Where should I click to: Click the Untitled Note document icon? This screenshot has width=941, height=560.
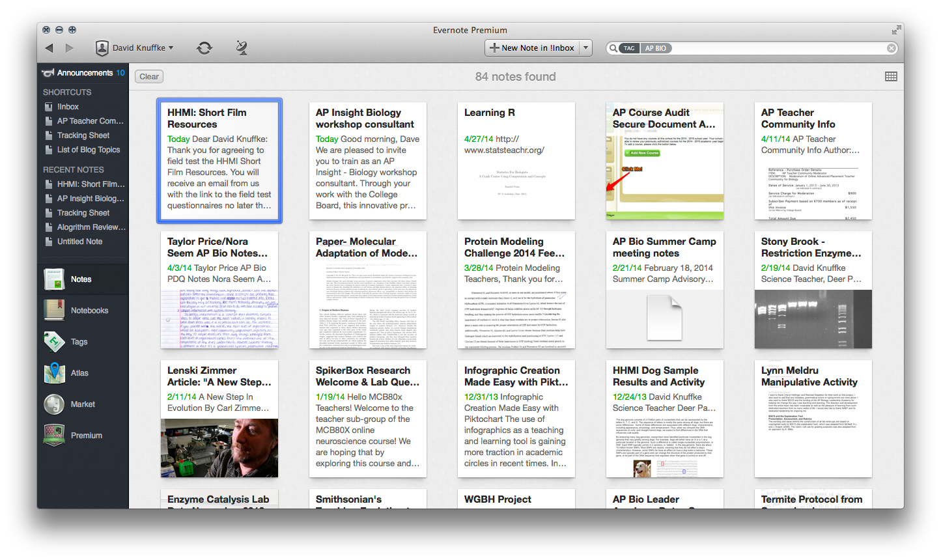point(49,242)
